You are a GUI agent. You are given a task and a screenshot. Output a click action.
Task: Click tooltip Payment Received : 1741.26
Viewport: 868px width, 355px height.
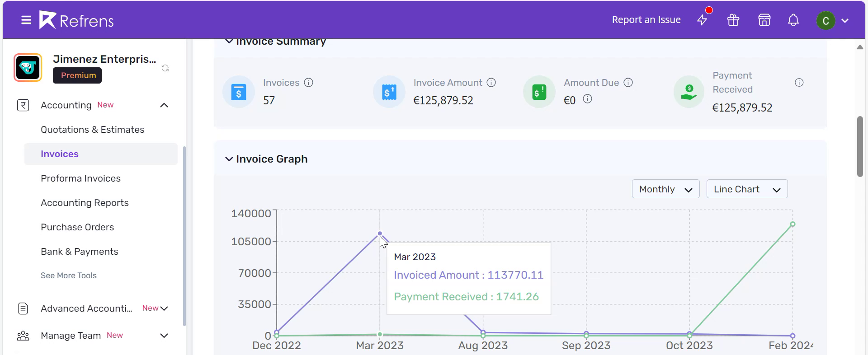(467, 297)
